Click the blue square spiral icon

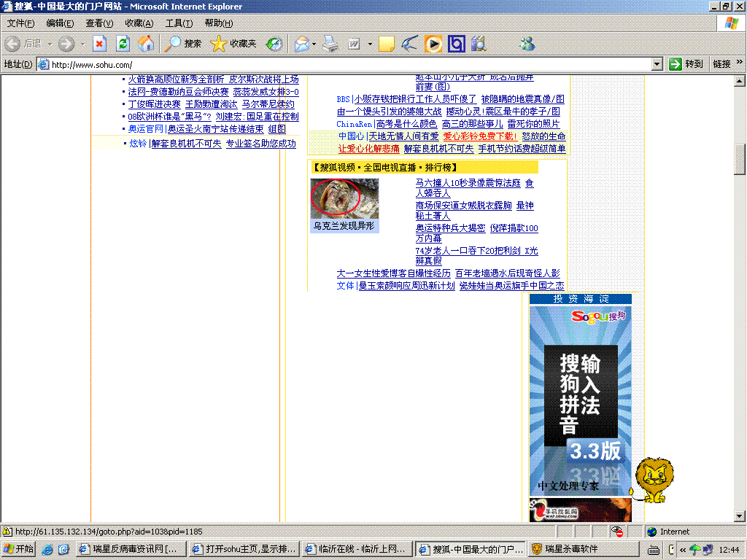coord(457,44)
